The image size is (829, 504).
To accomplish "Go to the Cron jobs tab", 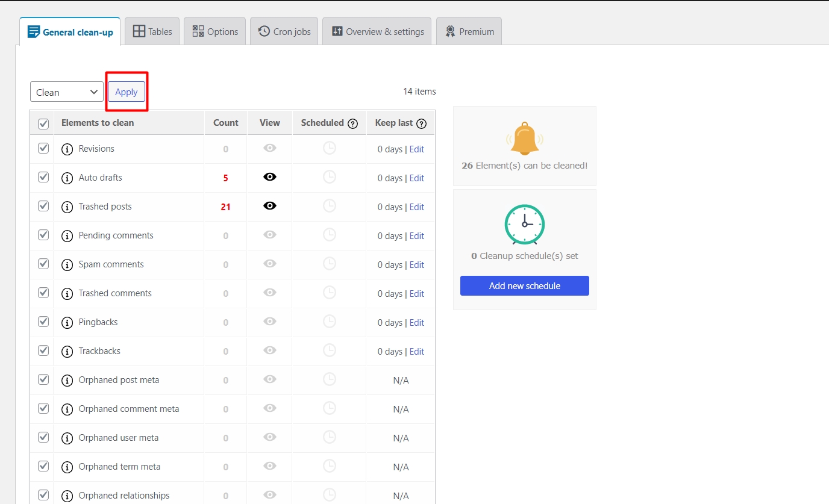I will (284, 31).
